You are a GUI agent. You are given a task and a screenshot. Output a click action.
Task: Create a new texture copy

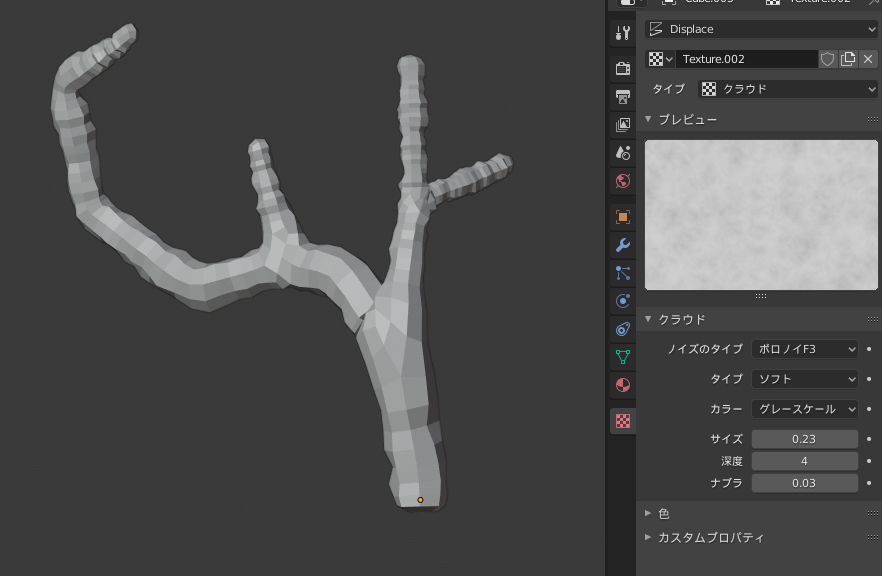tap(848, 59)
